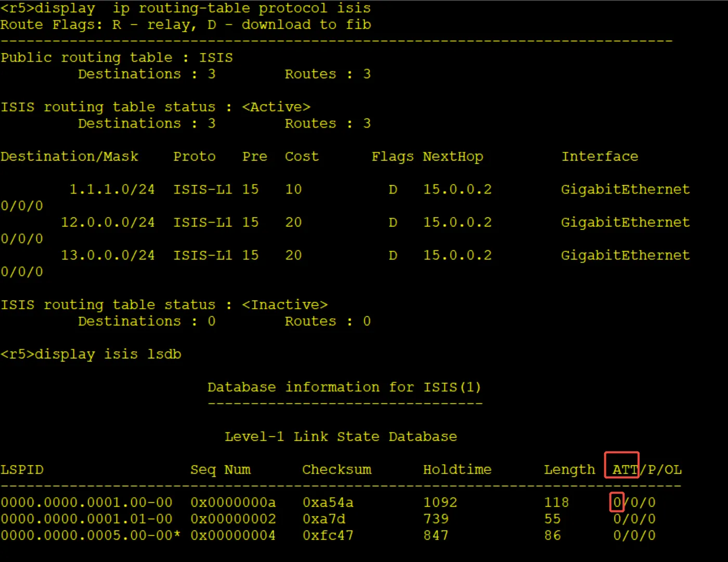The height and width of the screenshot is (562, 728).
Task: Click the "Checksum" column header
Action: (x=337, y=470)
